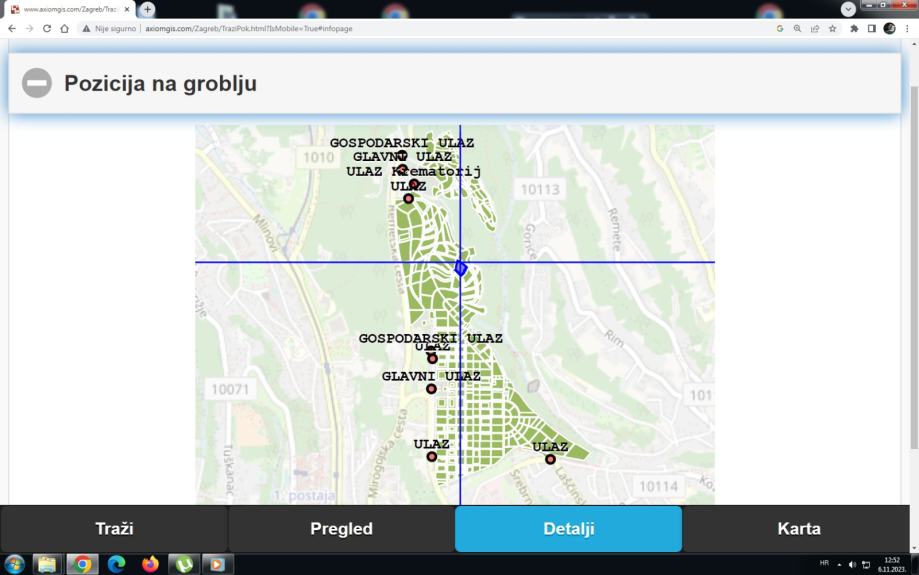The height and width of the screenshot is (575, 919).
Task: Open the Windows Start menu
Action: pos(14,564)
